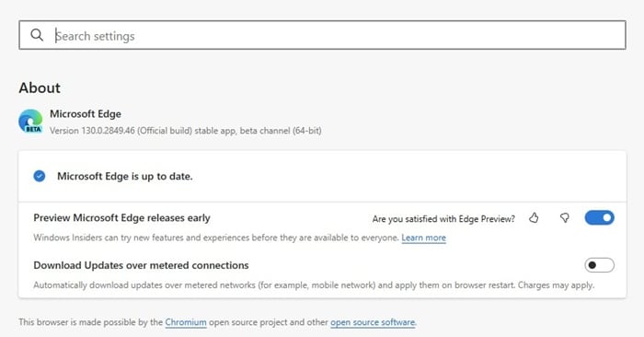Click the Microsoft Edge Beta logo

point(30,122)
